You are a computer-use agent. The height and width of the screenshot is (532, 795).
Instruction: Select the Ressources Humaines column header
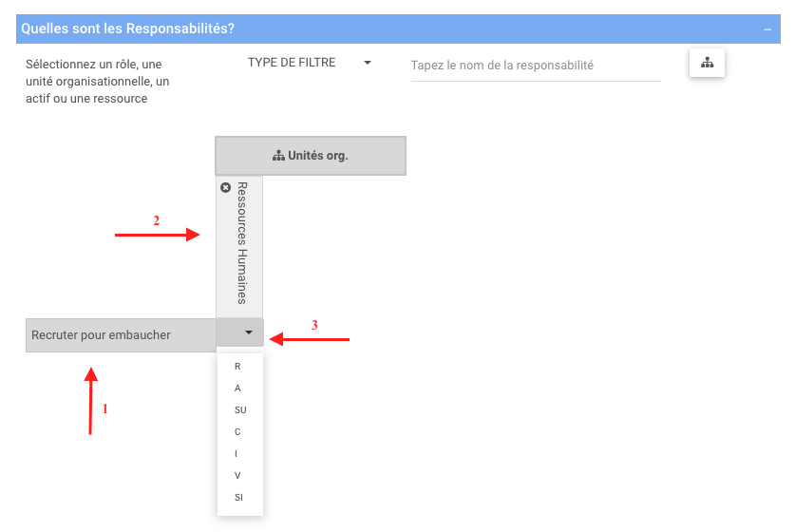pos(241,246)
